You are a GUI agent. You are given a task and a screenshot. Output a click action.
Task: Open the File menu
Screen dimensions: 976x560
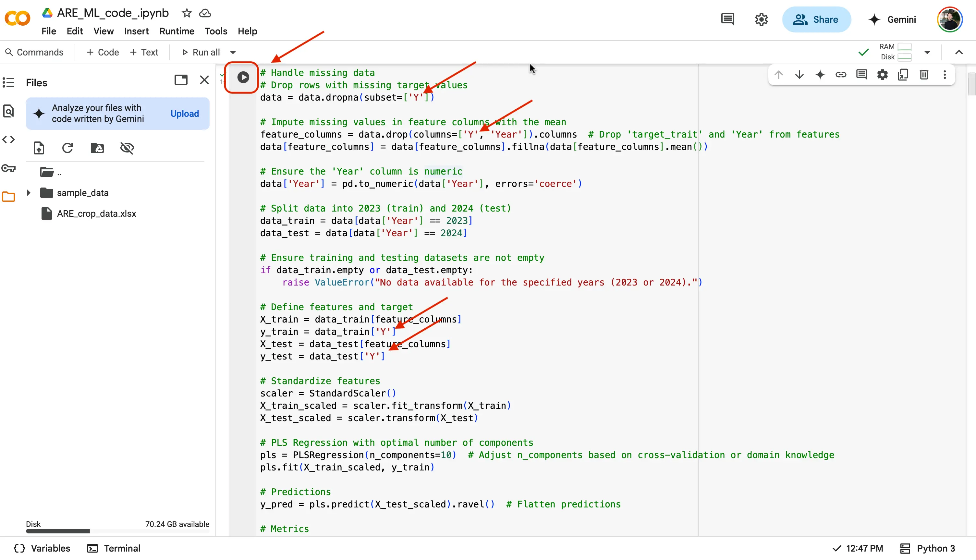click(49, 31)
